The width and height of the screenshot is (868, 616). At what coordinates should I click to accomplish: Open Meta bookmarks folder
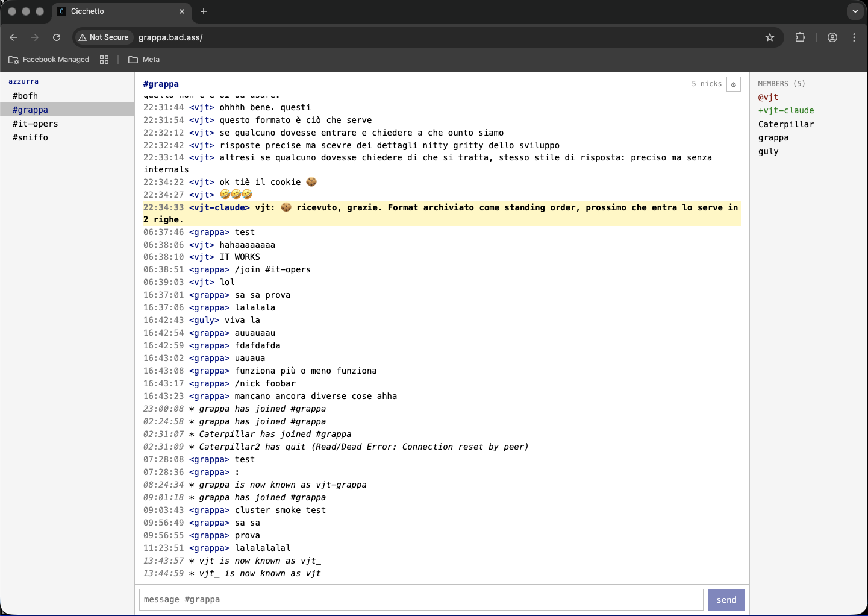(144, 60)
